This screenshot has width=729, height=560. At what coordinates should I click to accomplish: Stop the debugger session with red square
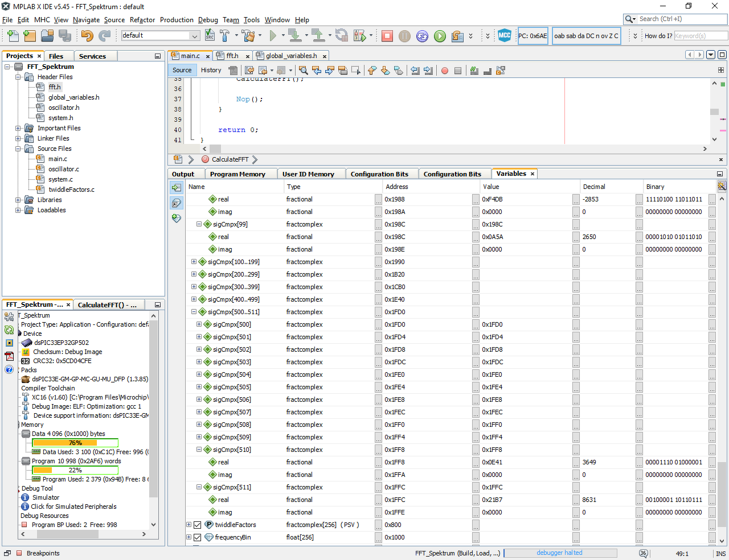click(387, 36)
